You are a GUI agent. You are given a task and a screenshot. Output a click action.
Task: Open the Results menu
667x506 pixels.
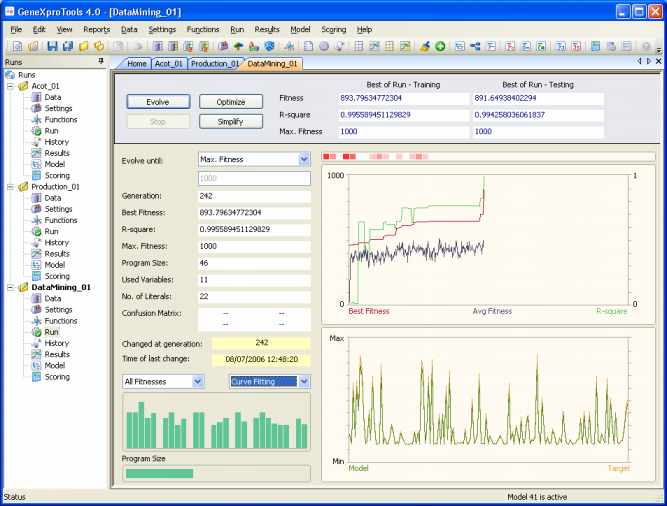pyautogui.click(x=267, y=29)
